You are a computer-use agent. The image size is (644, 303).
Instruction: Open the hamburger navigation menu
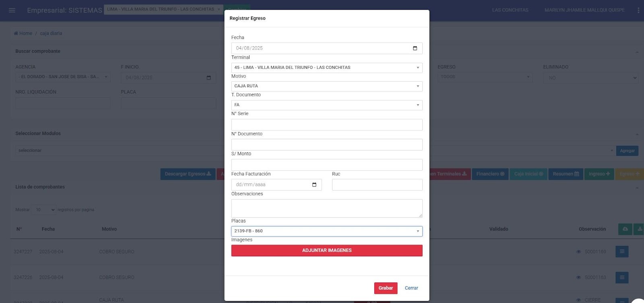(12, 10)
